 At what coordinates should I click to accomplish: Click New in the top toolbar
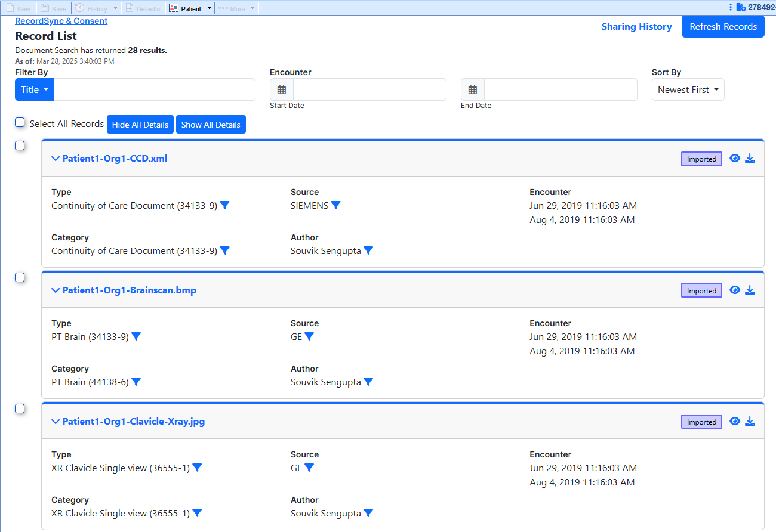pos(19,8)
